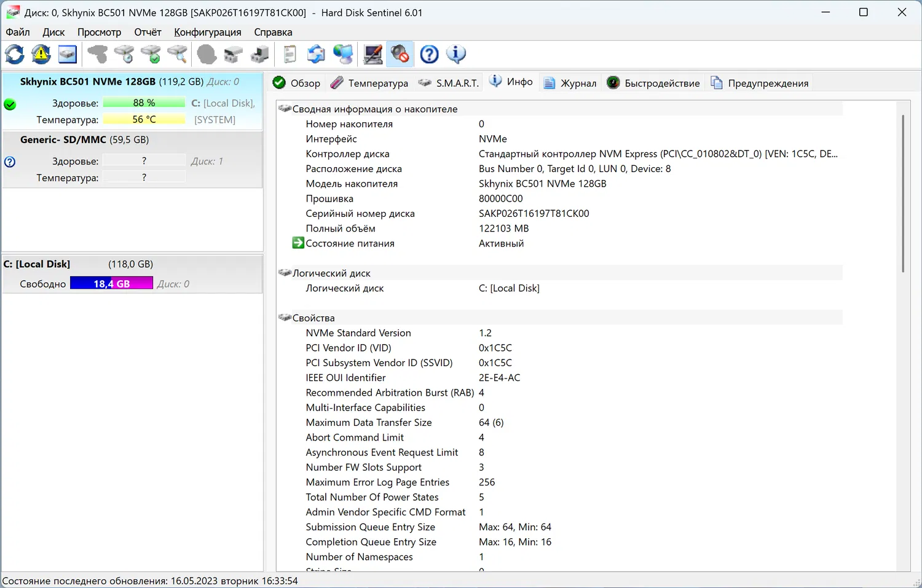Switch to the Быстродействие tab

point(653,83)
